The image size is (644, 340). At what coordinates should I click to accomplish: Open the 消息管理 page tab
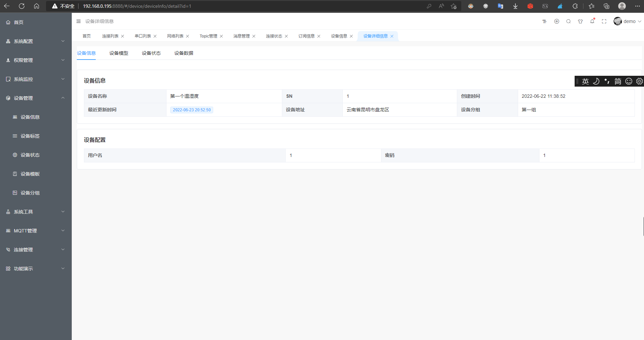pos(242,36)
